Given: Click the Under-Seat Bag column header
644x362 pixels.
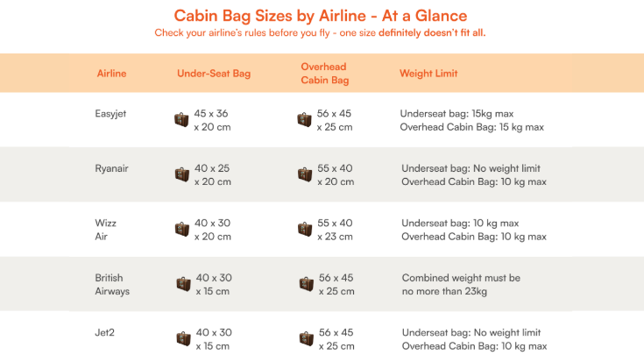Looking at the screenshot, I should coord(214,74).
